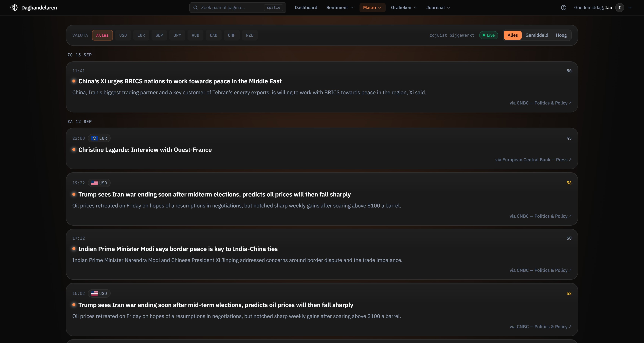Filter news by AUD currency
The height and width of the screenshot is (343, 644).
(195, 35)
